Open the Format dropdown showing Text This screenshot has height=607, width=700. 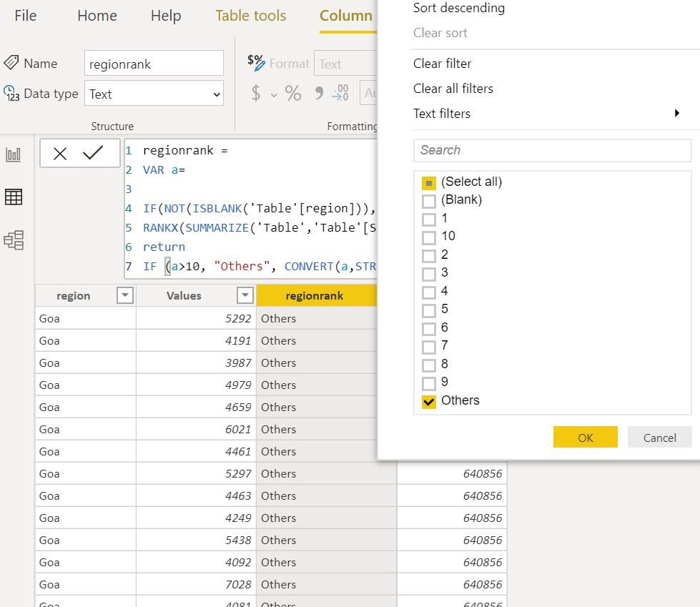tap(345, 64)
